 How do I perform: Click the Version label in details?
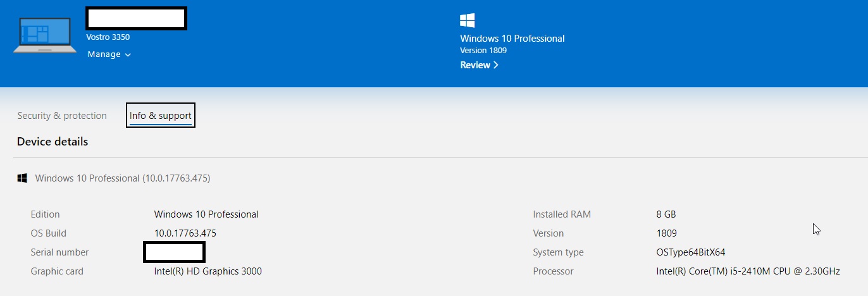pos(548,233)
